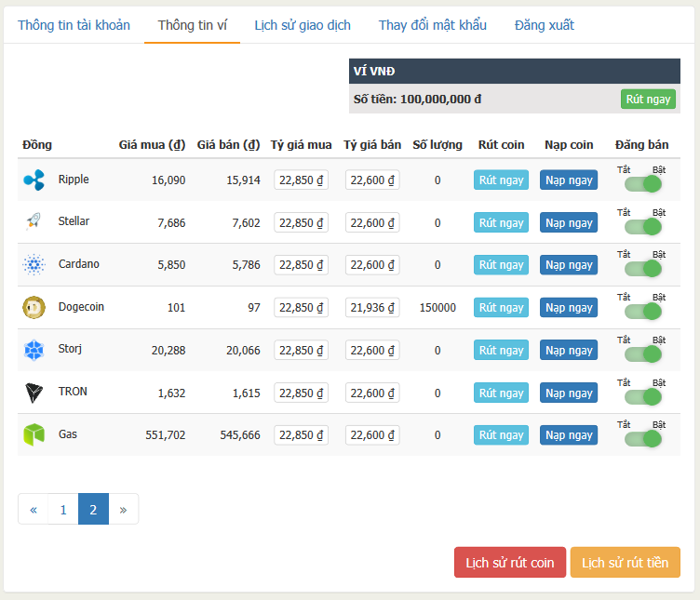Edit Stellar Tỷ giá mua field
The width and height of the screenshot is (700, 600).
[x=301, y=222]
